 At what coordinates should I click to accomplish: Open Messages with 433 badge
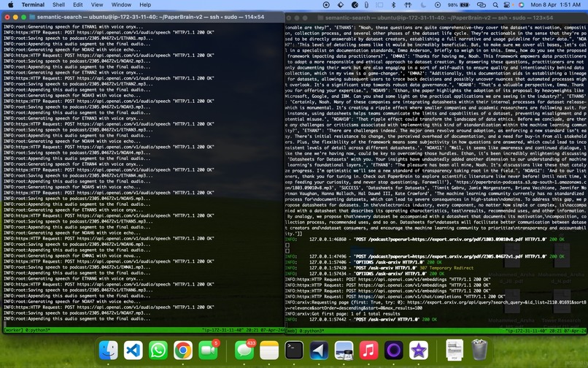tap(244, 350)
